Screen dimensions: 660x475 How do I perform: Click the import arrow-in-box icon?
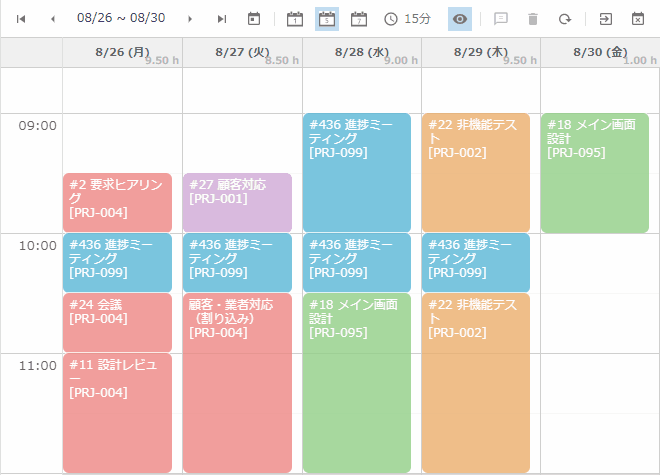(x=605, y=18)
